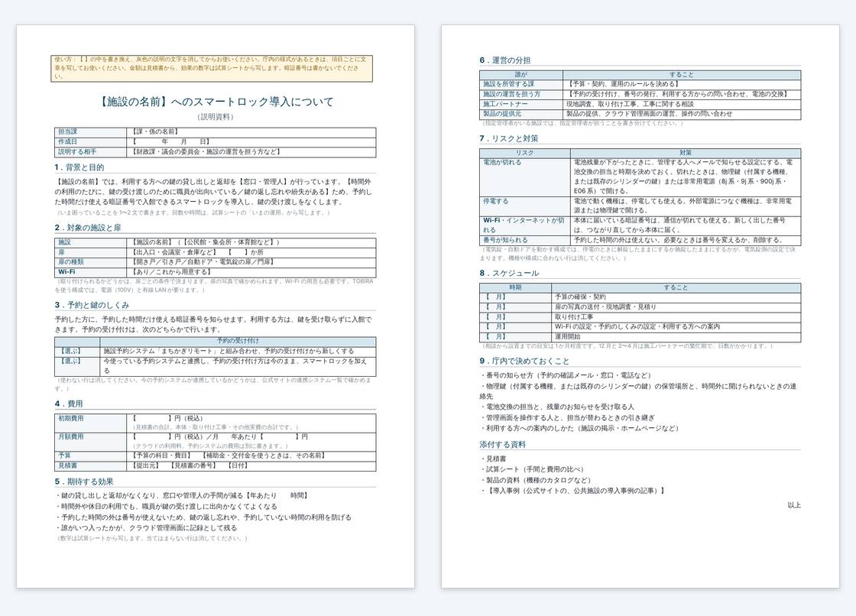This screenshot has width=856, height=616.
Task: Click the heading 「5．期待する効果」
Action: 84,481
